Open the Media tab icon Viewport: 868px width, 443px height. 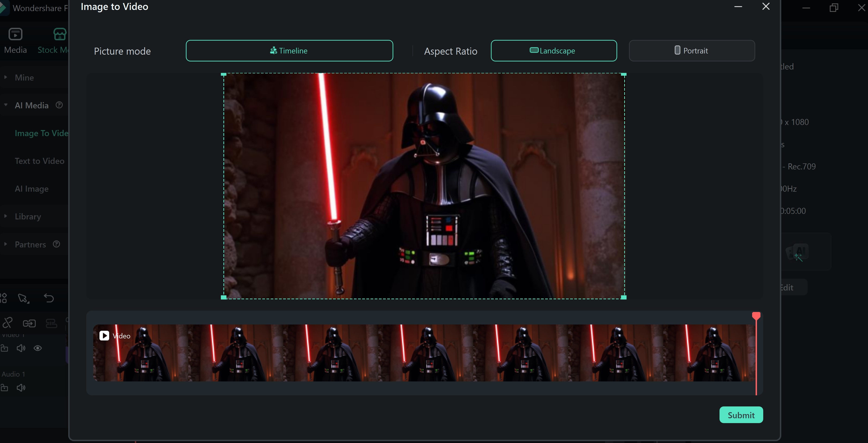pyautogui.click(x=15, y=34)
